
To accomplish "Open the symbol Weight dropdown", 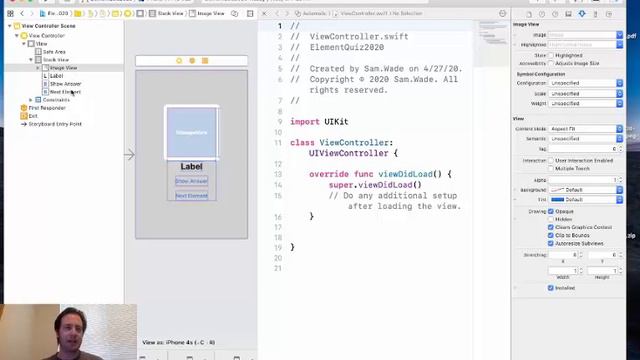I will 586,104.
